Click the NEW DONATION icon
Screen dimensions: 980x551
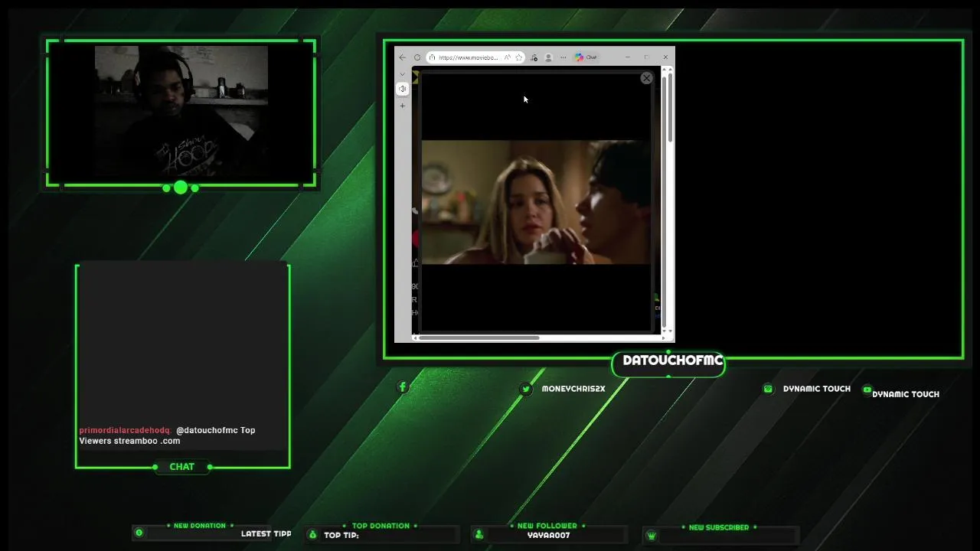[x=139, y=533]
